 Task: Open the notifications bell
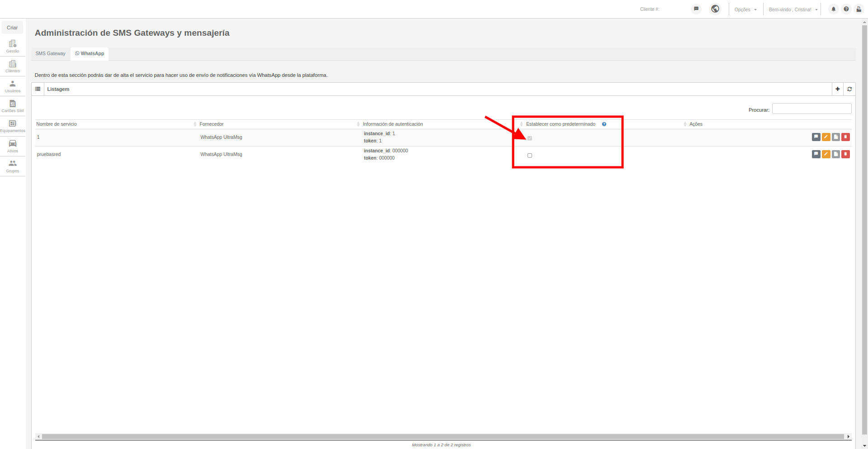834,9
